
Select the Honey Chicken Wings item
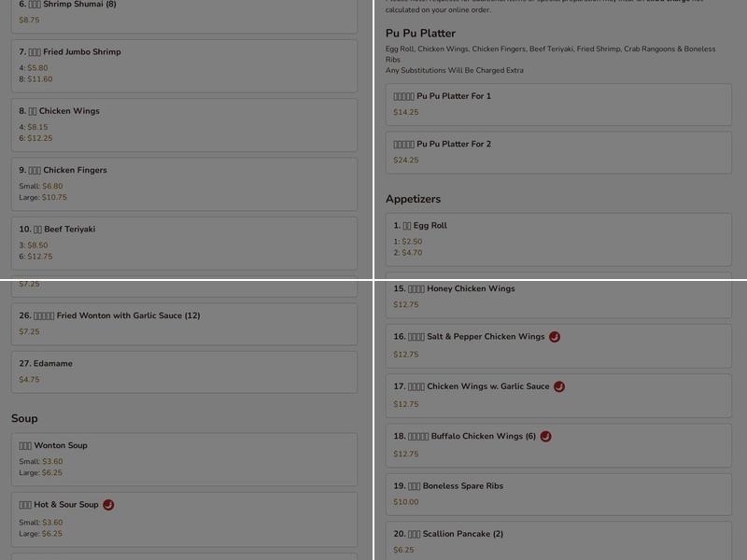point(557,297)
